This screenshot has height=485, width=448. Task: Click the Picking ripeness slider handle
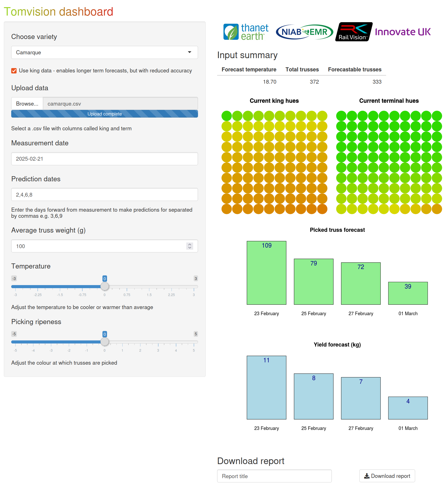tap(104, 342)
